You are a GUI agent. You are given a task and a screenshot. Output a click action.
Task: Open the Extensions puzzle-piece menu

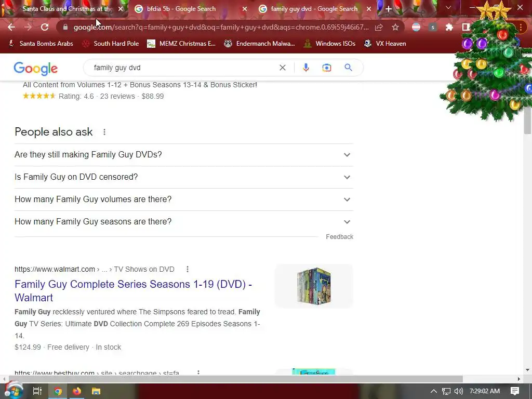[449, 27]
